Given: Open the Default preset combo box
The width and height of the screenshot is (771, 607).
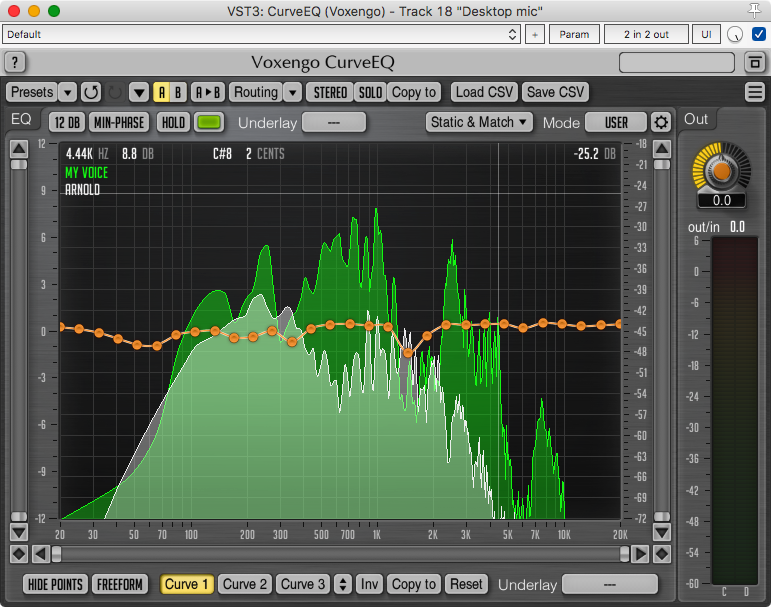Looking at the screenshot, I should pyautogui.click(x=262, y=34).
